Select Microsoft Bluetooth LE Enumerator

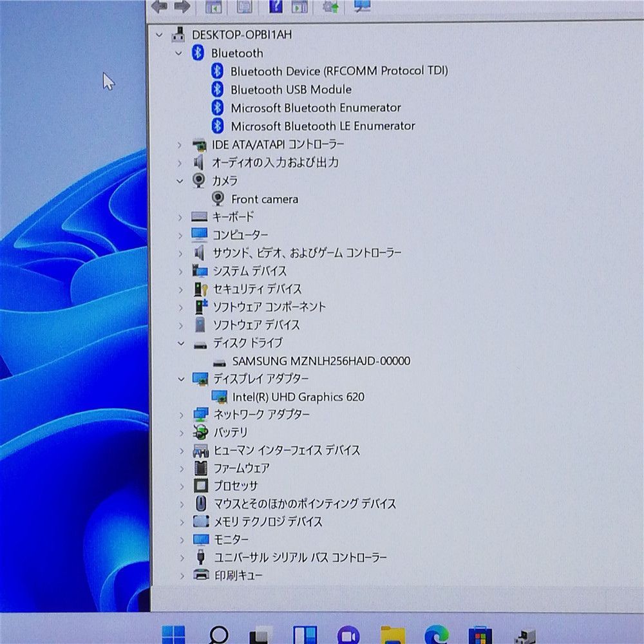[x=323, y=126]
